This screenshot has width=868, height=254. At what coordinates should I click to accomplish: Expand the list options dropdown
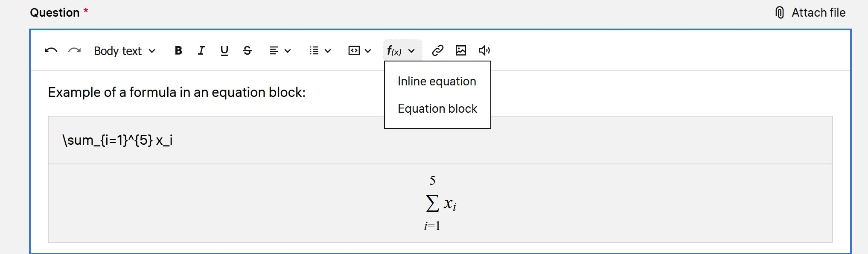point(320,50)
